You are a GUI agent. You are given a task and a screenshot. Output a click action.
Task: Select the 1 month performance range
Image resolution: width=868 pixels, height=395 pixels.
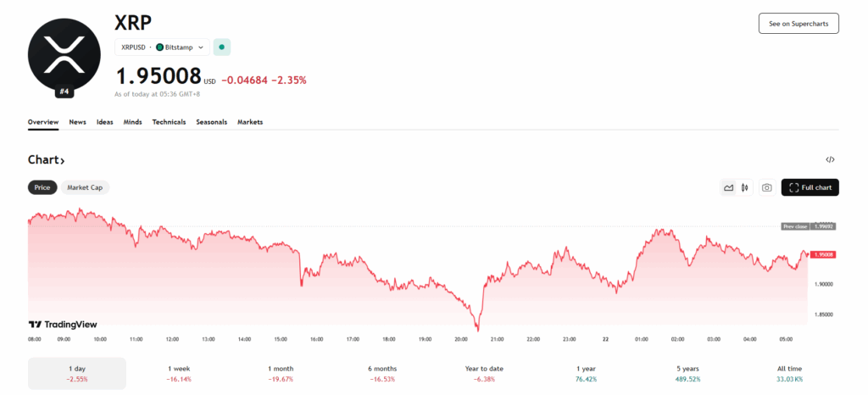click(281, 374)
